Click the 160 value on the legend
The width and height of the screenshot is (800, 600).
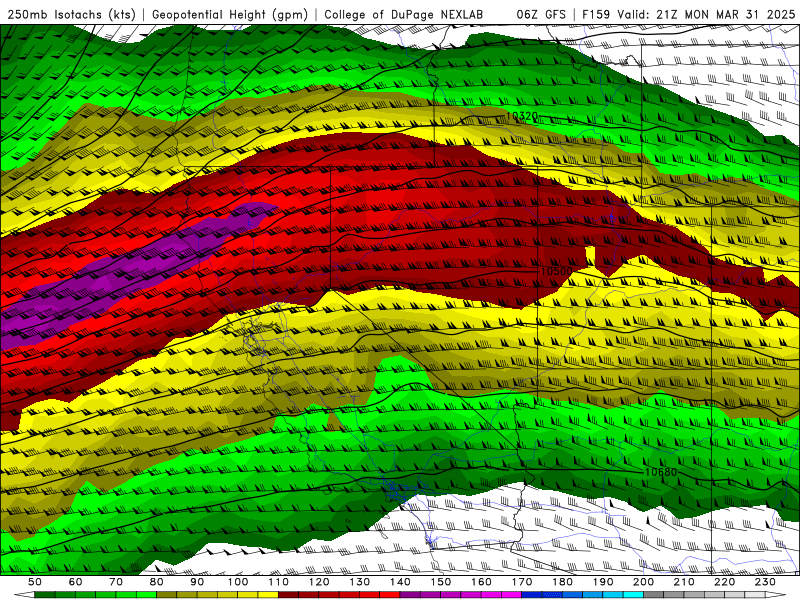click(x=481, y=582)
